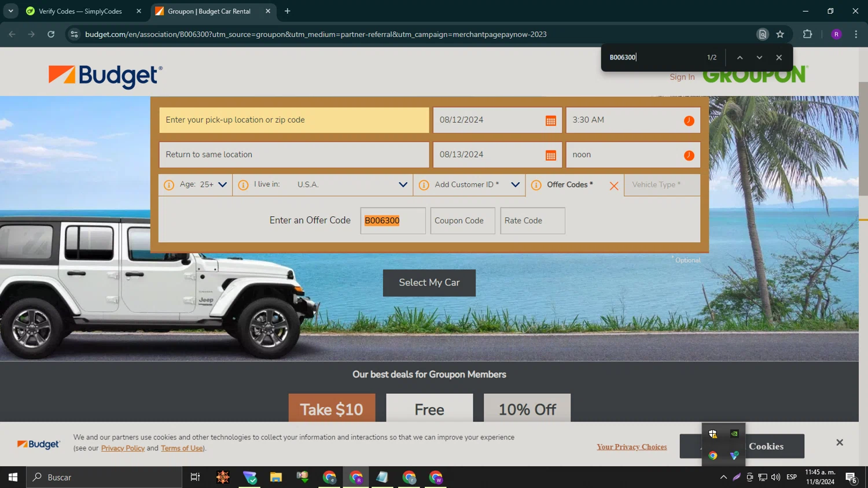Bookmark this page with star icon

[780, 34]
